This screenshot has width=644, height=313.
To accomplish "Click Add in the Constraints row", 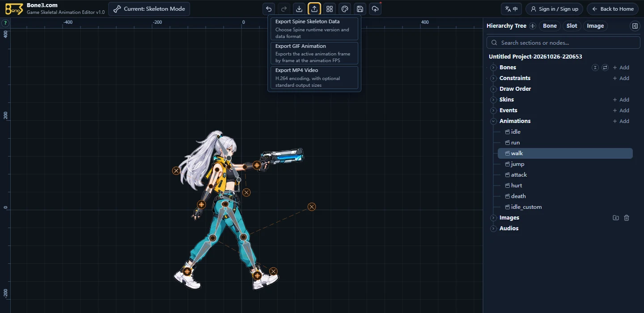I will click(621, 78).
